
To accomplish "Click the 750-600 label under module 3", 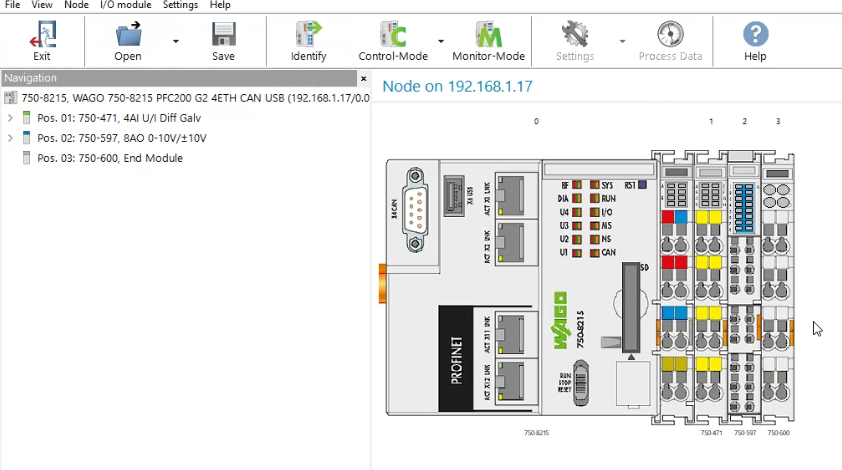I will (779, 432).
